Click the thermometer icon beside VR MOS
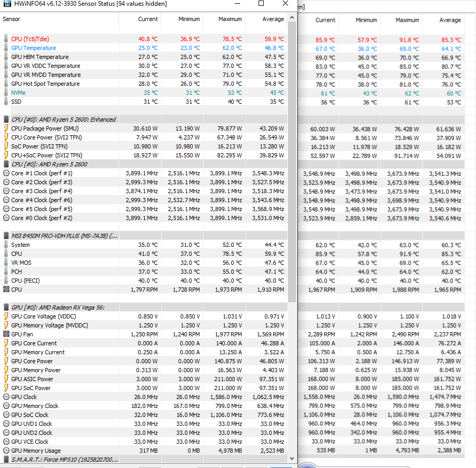This screenshot has height=468, width=476. [x=6, y=263]
